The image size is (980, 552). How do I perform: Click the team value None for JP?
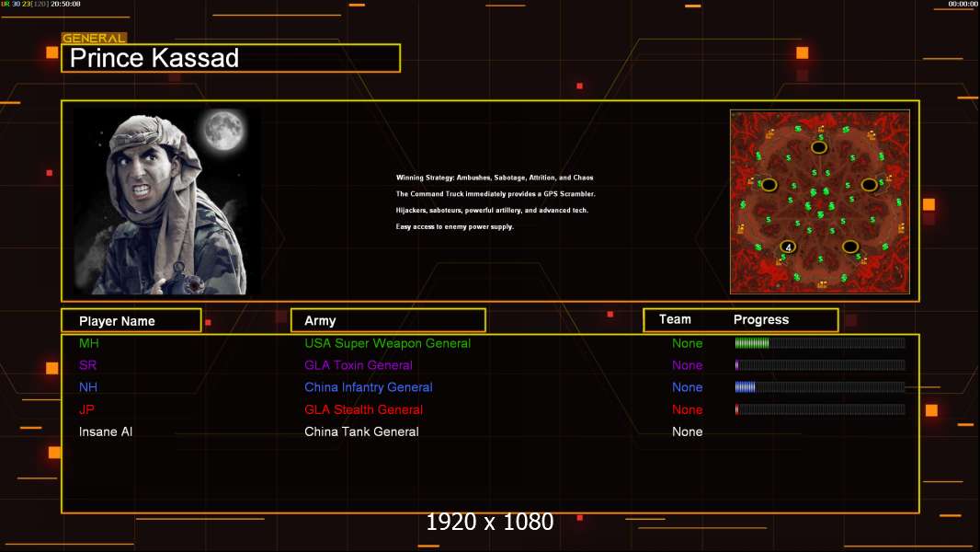(687, 409)
